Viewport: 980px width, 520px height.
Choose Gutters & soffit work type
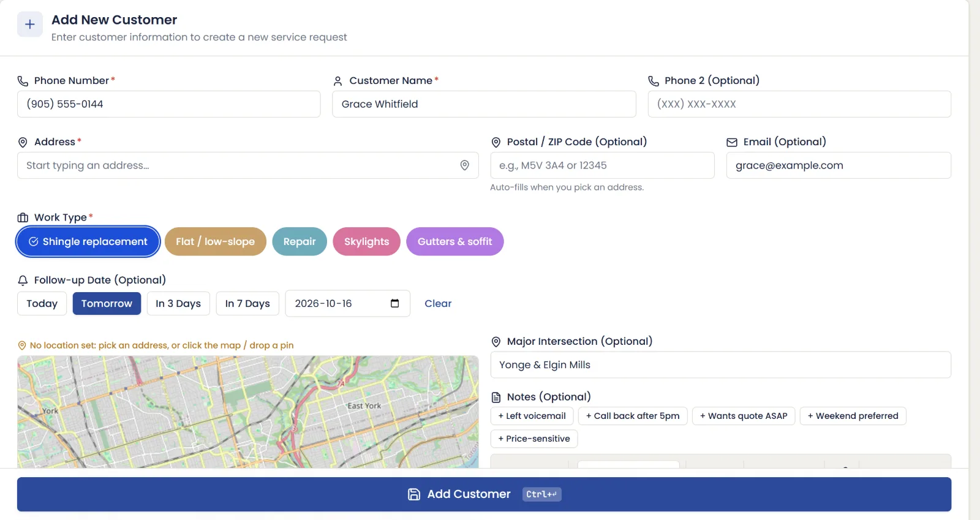pos(455,241)
